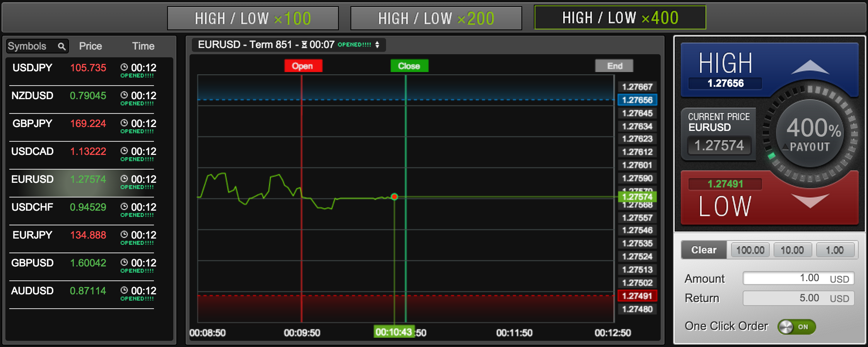Screen dimensions: 868x347
Task: Click the 400% payout dial
Action: [x=810, y=133]
